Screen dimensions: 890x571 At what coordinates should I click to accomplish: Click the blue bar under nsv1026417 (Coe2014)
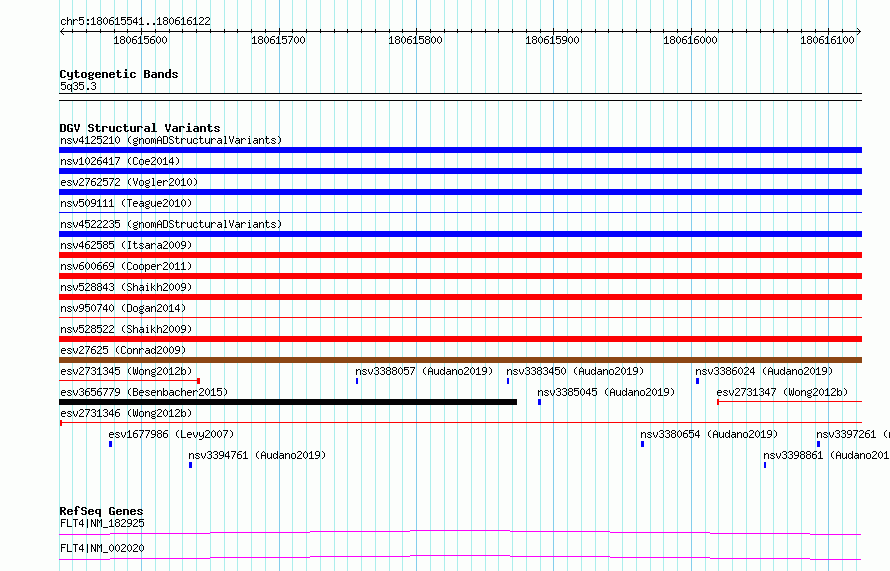click(x=460, y=171)
